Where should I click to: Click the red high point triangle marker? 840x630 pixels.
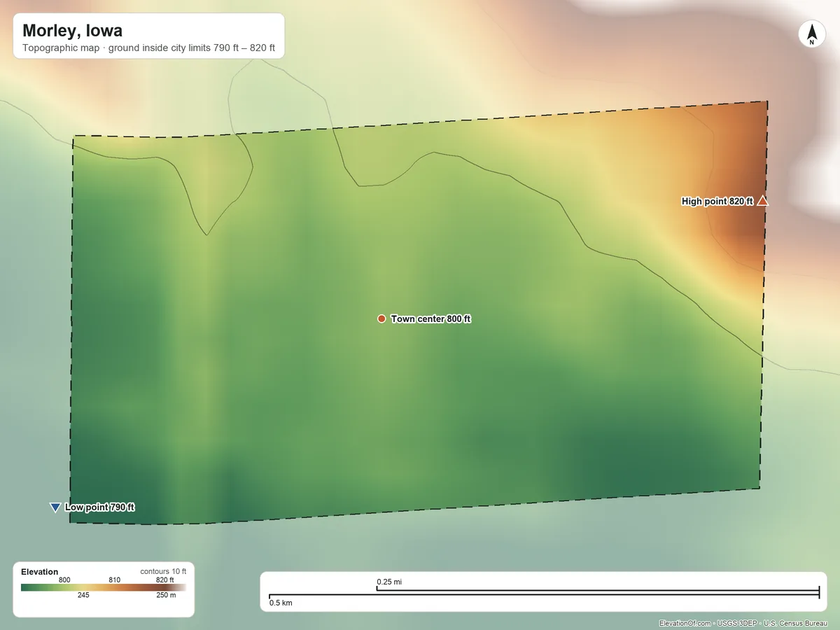[x=762, y=201]
